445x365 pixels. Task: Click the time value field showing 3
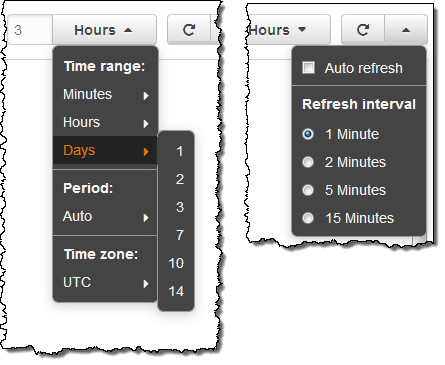pos(30,30)
